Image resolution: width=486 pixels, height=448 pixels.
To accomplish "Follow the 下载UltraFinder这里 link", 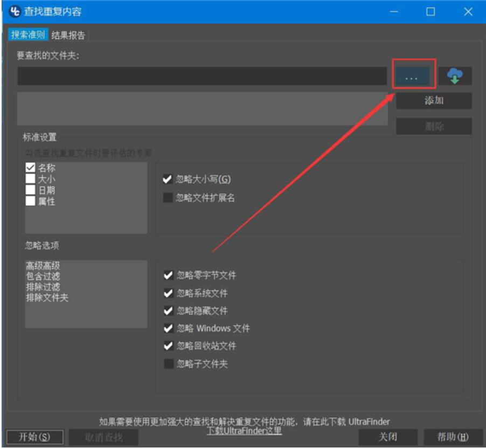I will [244, 431].
